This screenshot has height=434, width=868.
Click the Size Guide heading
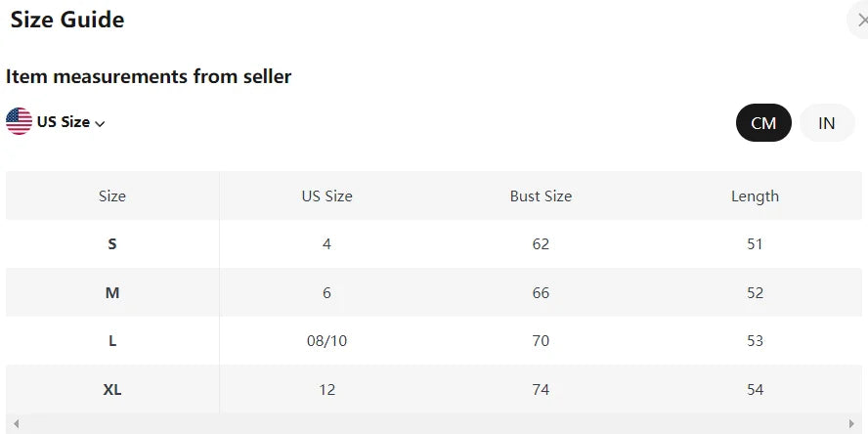click(67, 19)
